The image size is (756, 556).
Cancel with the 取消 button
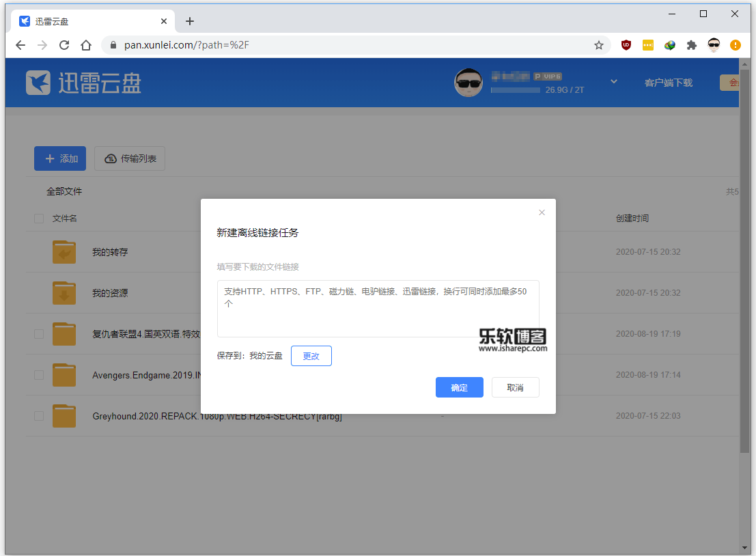pos(515,387)
